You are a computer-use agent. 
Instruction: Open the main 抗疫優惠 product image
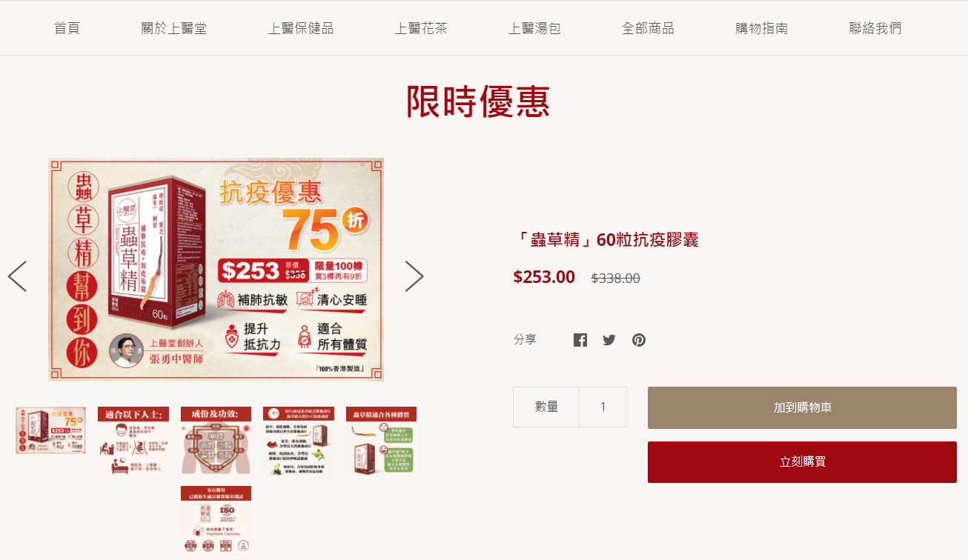click(216, 270)
